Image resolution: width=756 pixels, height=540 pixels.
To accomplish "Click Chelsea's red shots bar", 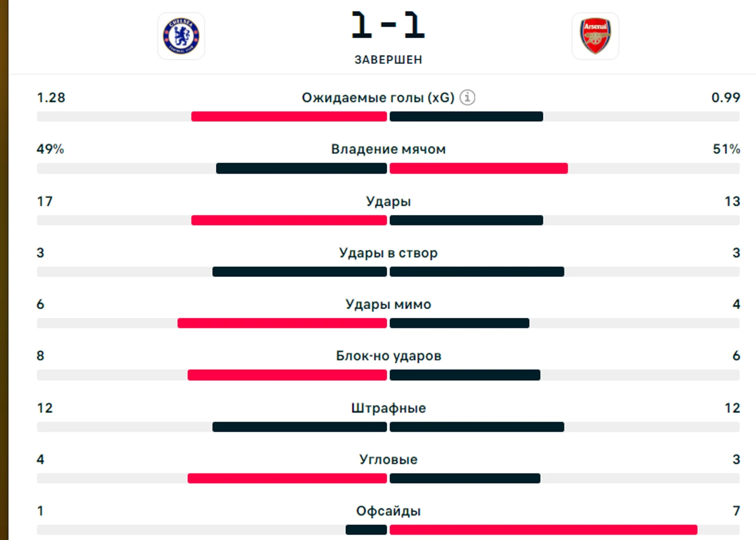I will (289, 220).
